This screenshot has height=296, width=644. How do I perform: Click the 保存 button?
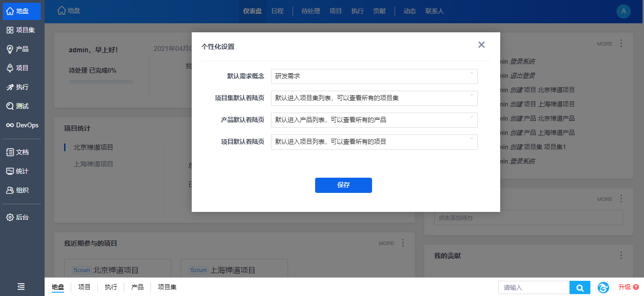343,185
